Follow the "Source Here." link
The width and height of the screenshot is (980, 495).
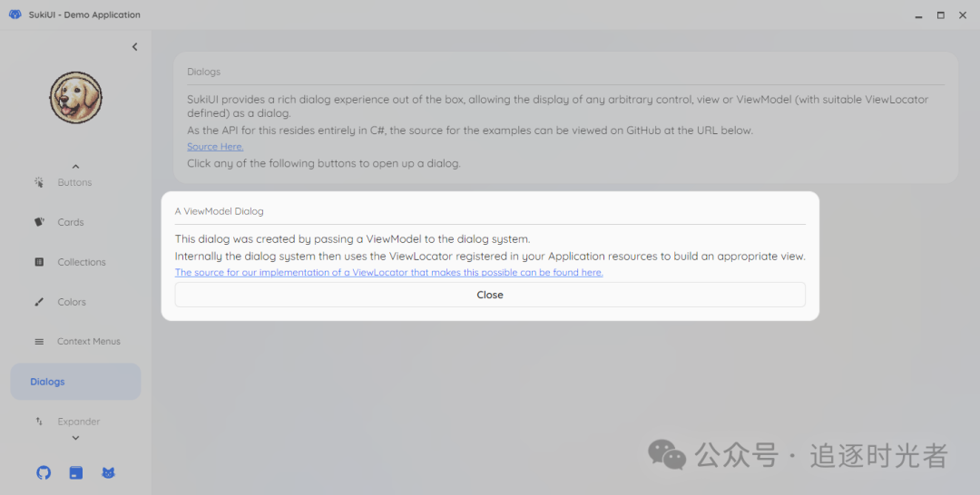pyautogui.click(x=215, y=147)
